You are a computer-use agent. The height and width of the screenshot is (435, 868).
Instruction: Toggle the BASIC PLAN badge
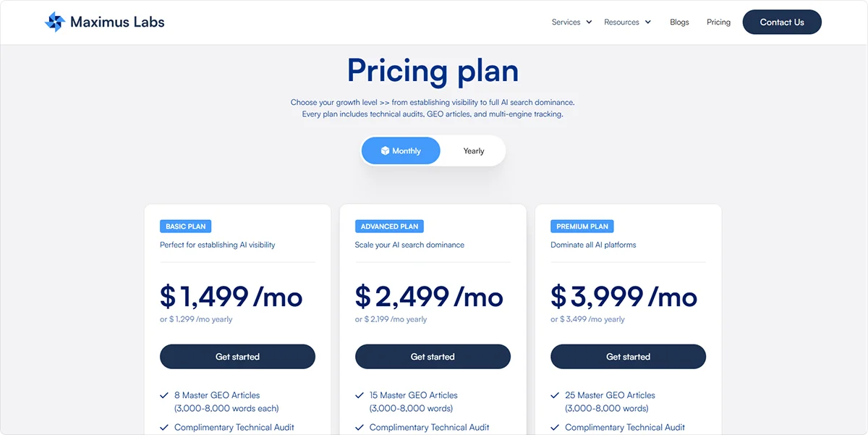click(185, 226)
